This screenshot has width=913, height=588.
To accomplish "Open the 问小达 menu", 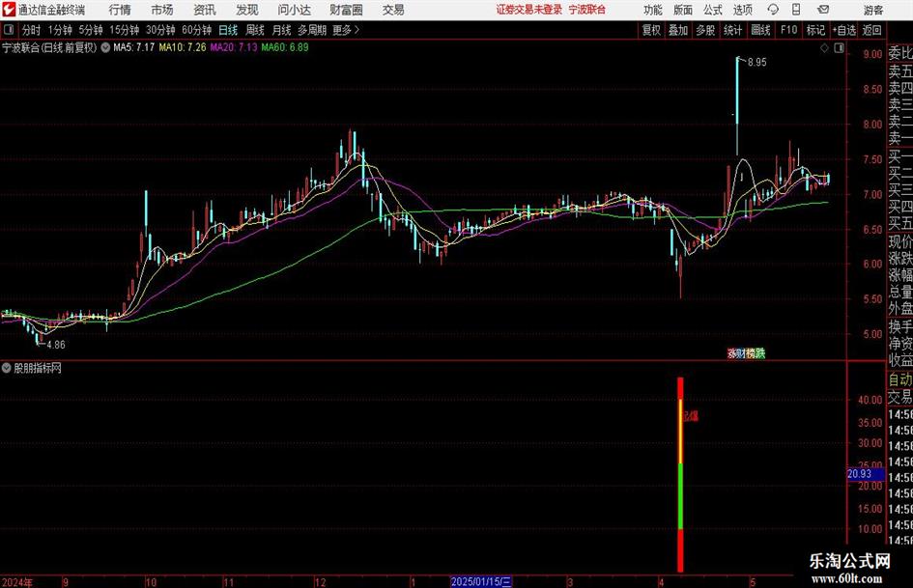I will 294,10.
